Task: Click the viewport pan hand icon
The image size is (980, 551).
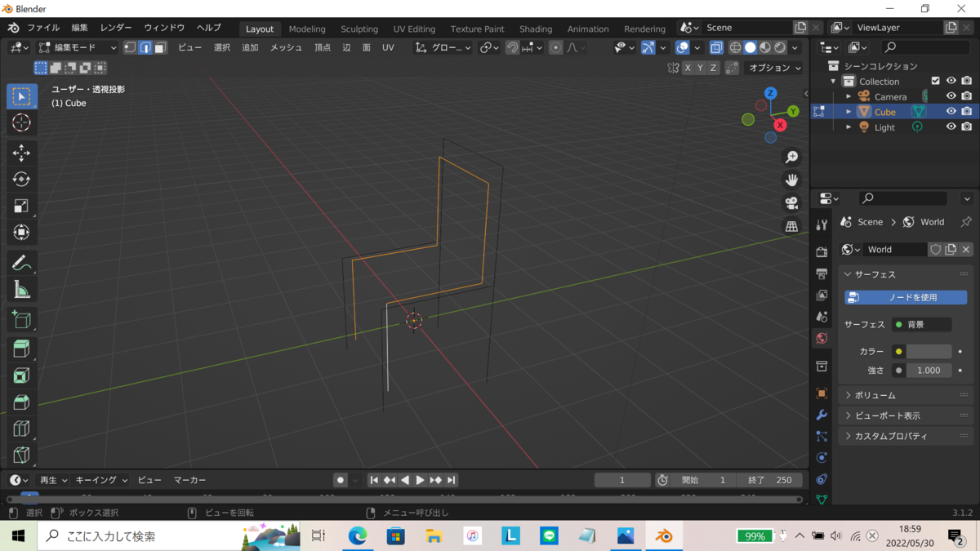Action: coord(791,180)
